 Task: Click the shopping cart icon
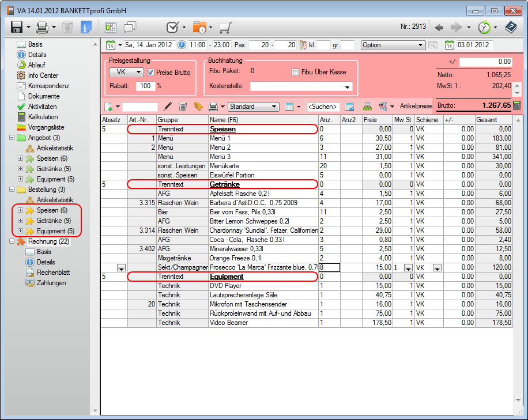[225, 27]
